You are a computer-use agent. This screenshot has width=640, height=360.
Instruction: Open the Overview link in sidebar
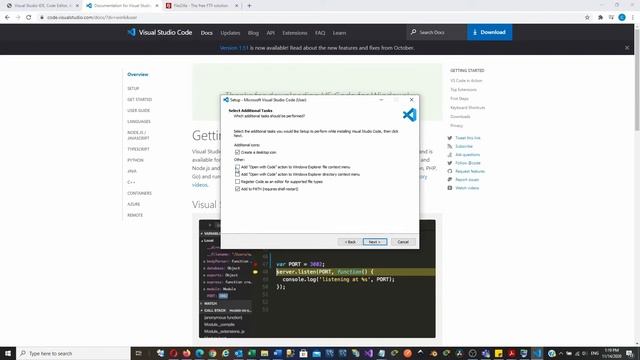(x=138, y=75)
